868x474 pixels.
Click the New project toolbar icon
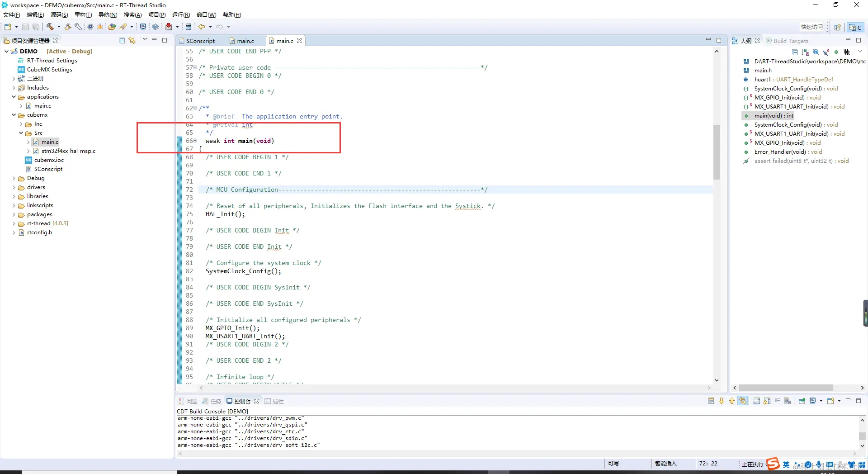tap(8, 27)
